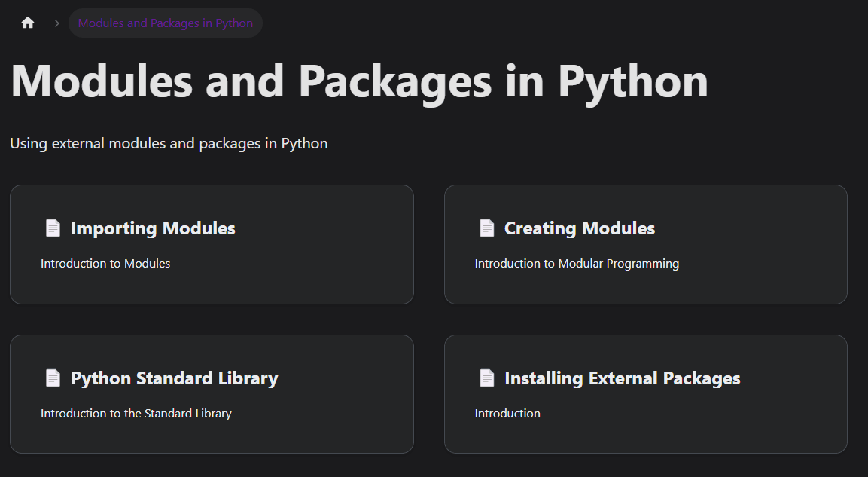This screenshot has width=868, height=477.
Task: Click the Introduction to Modules description
Action: (x=105, y=264)
